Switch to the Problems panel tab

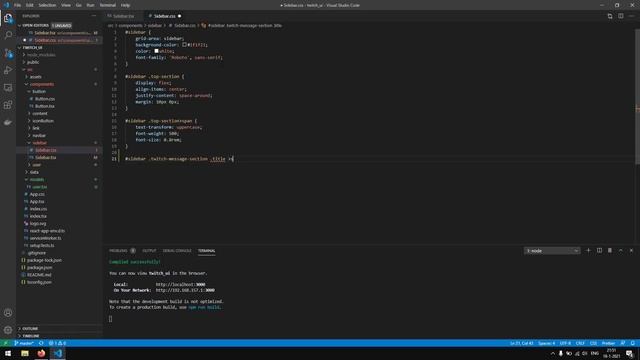click(118, 251)
